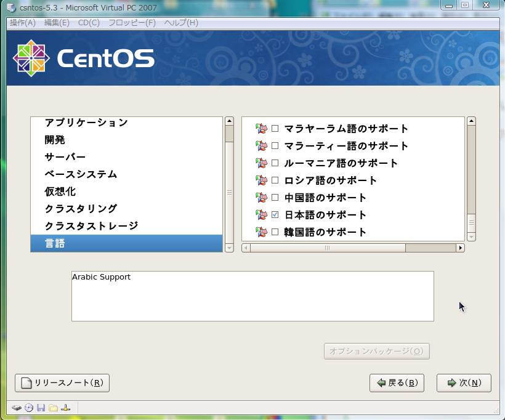Click the package icon beside マラヤーラム語のサポート
505x420 pixels.
click(x=261, y=129)
